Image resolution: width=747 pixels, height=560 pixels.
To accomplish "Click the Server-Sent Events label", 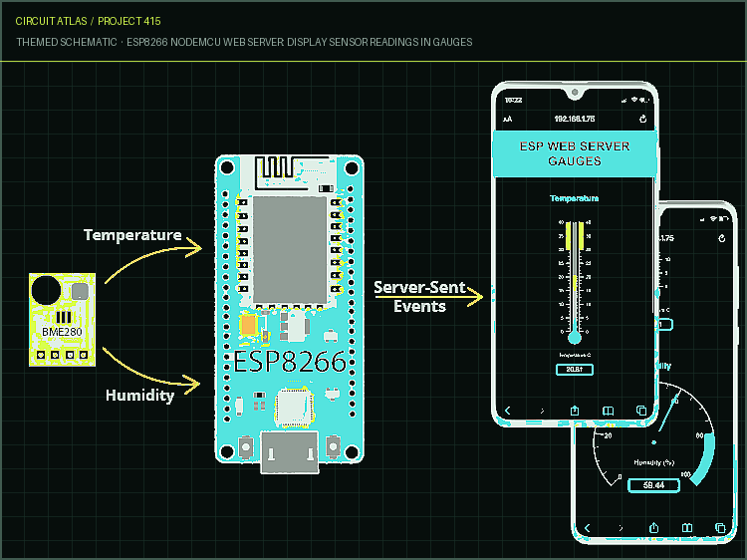I will click(419, 297).
